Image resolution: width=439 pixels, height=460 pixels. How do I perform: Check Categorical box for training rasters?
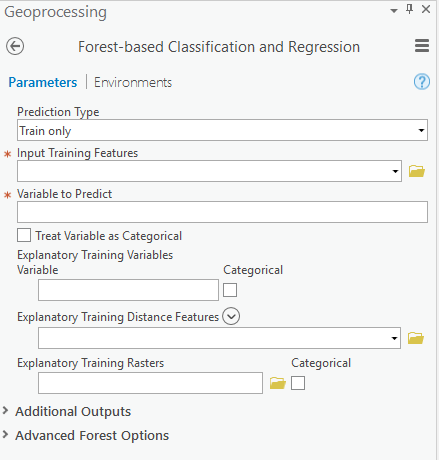click(x=298, y=383)
